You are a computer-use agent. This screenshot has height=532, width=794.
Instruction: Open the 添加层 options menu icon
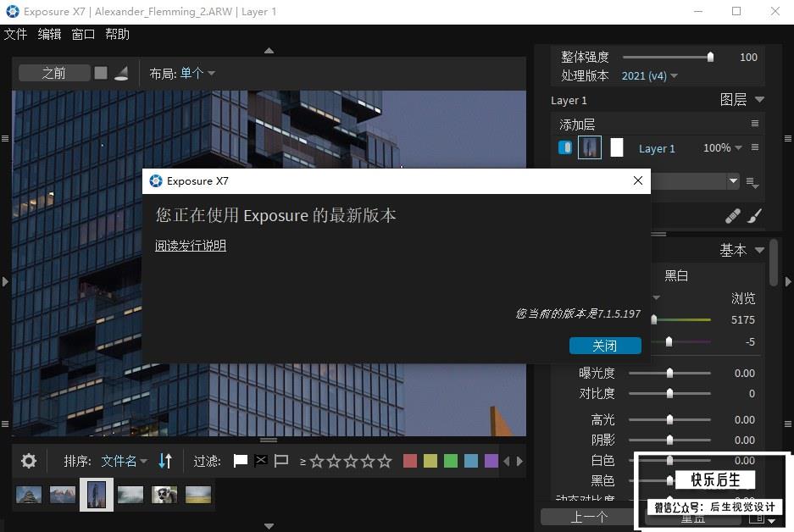755,124
